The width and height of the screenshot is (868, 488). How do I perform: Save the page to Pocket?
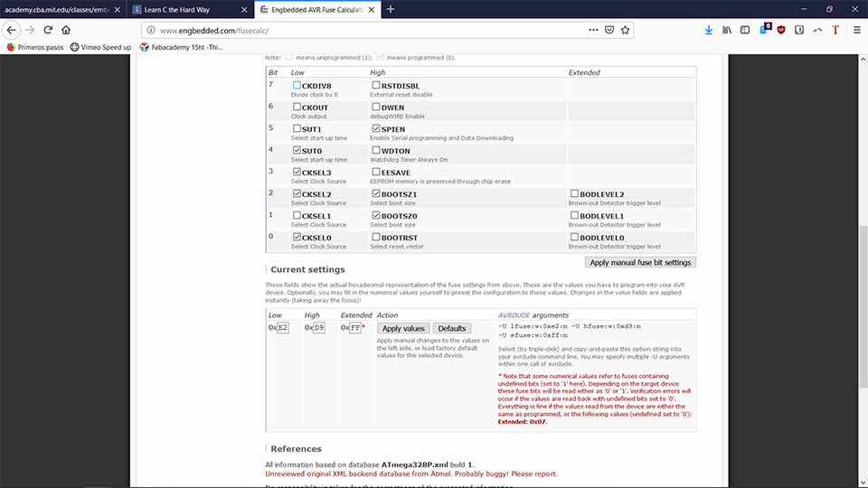tap(609, 30)
